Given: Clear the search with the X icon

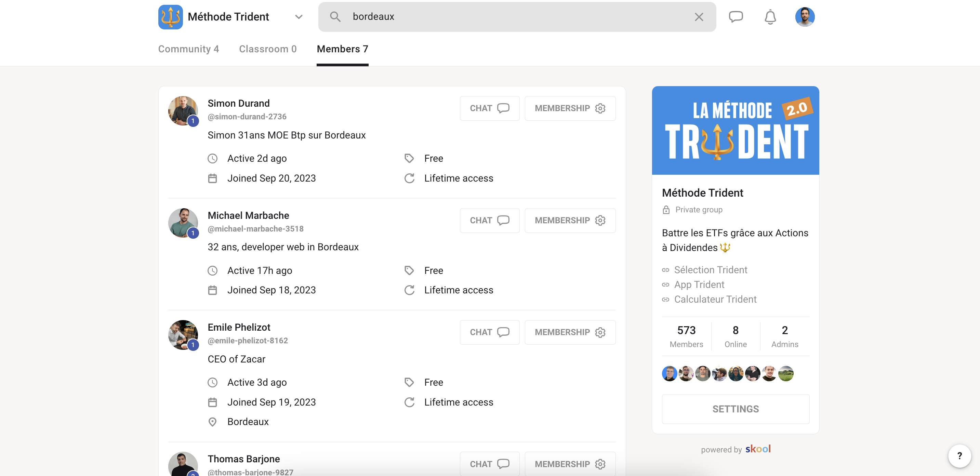Looking at the screenshot, I should click(699, 17).
